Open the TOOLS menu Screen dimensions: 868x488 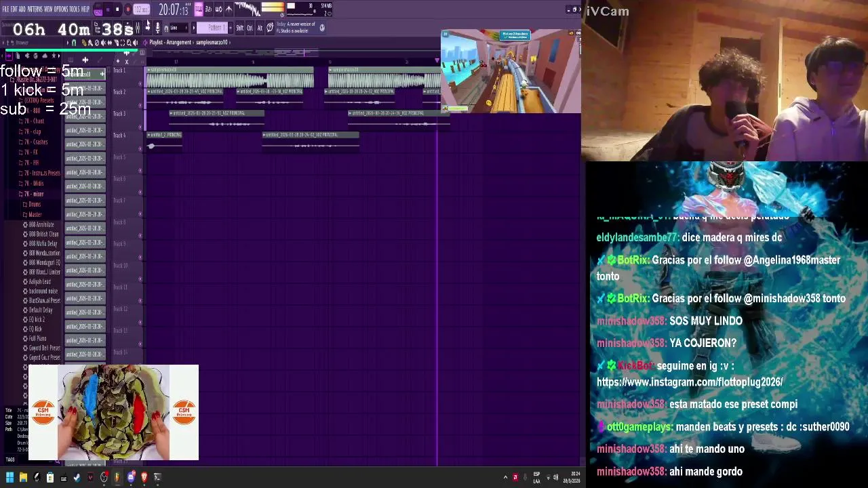click(74, 9)
